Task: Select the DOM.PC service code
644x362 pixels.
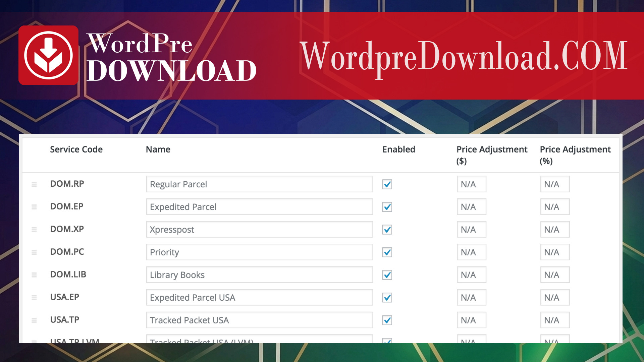Action: click(67, 252)
